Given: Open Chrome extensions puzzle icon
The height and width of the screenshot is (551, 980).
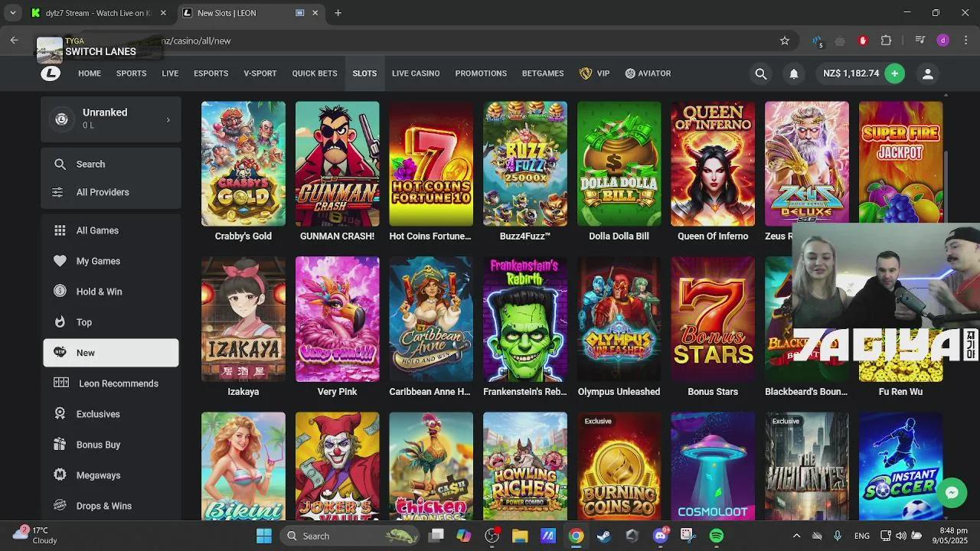Looking at the screenshot, I should pyautogui.click(x=887, y=41).
